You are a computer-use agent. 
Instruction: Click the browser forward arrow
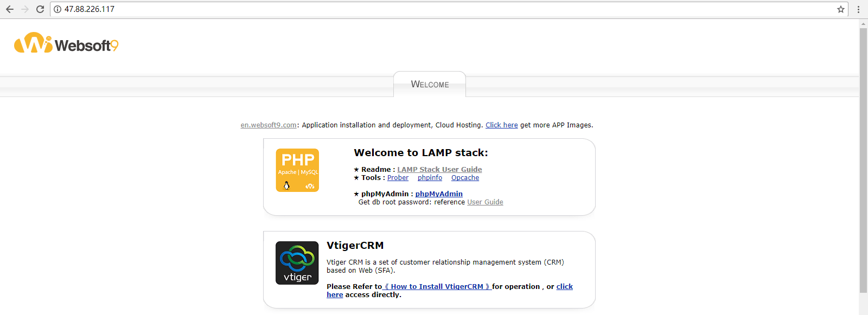(25, 9)
